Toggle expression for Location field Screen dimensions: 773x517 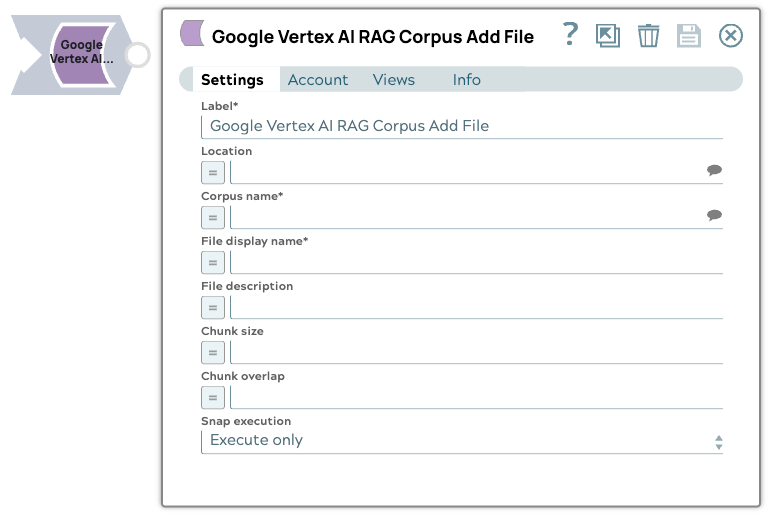[213, 172]
